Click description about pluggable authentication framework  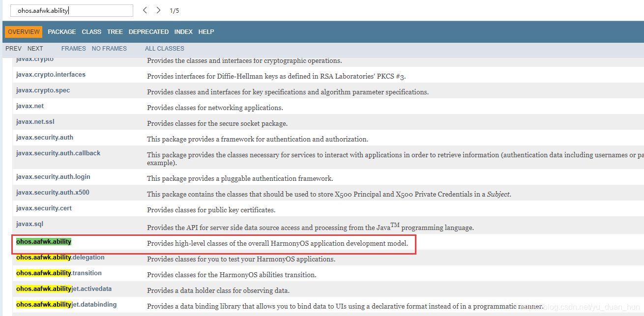(x=240, y=179)
